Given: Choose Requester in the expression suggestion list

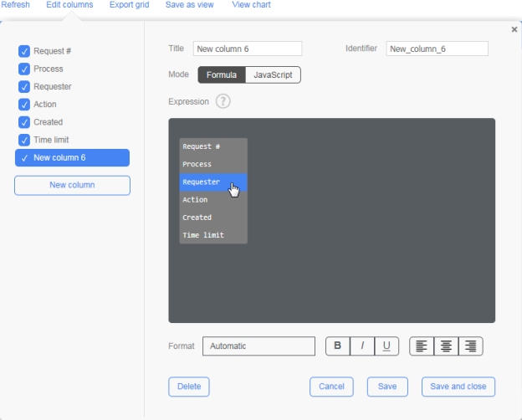Looking at the screenshot, I should [x=212, y=182].
